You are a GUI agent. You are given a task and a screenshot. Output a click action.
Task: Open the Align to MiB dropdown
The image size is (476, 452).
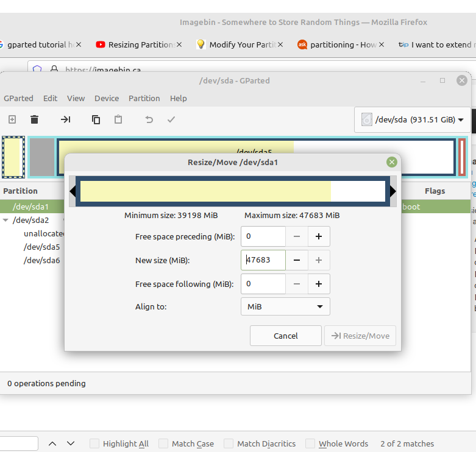click(285, 306)
